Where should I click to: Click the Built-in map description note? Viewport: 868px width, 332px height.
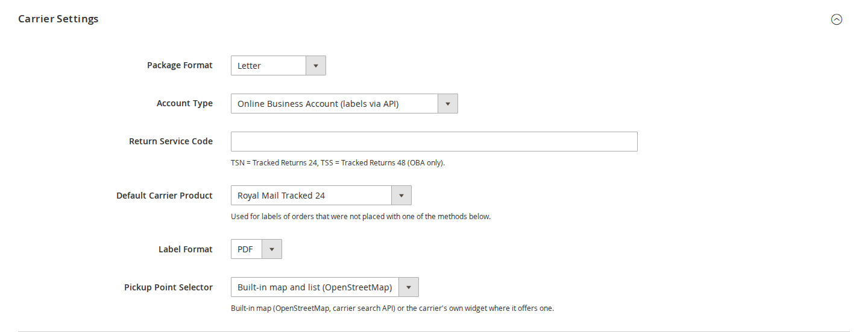click(x=392, y=308)
